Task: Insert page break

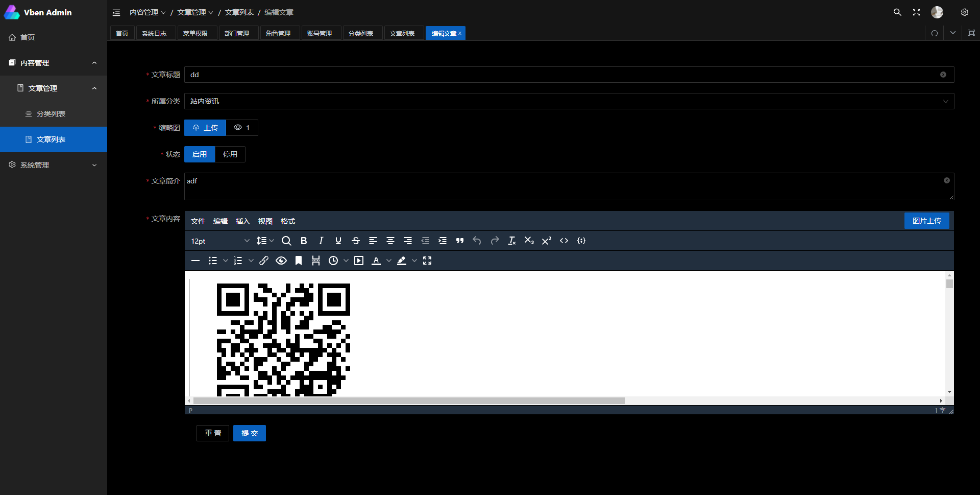Action: [316, 261]
